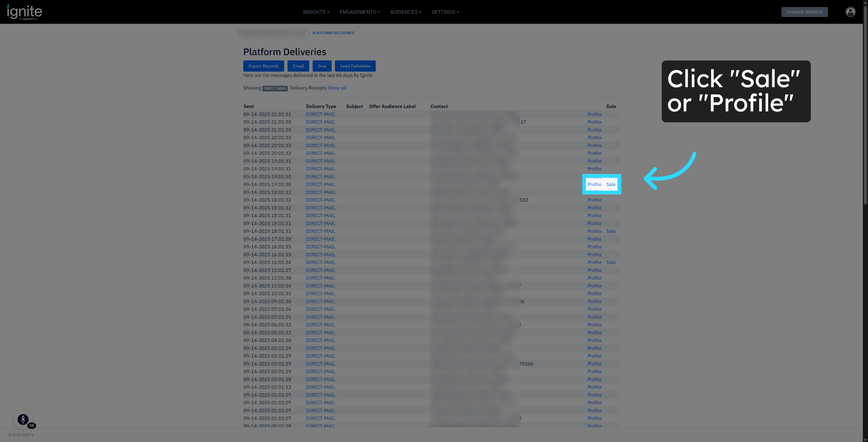868x442 pixels.
Task: Click the Email filter button
Action: 298,66
